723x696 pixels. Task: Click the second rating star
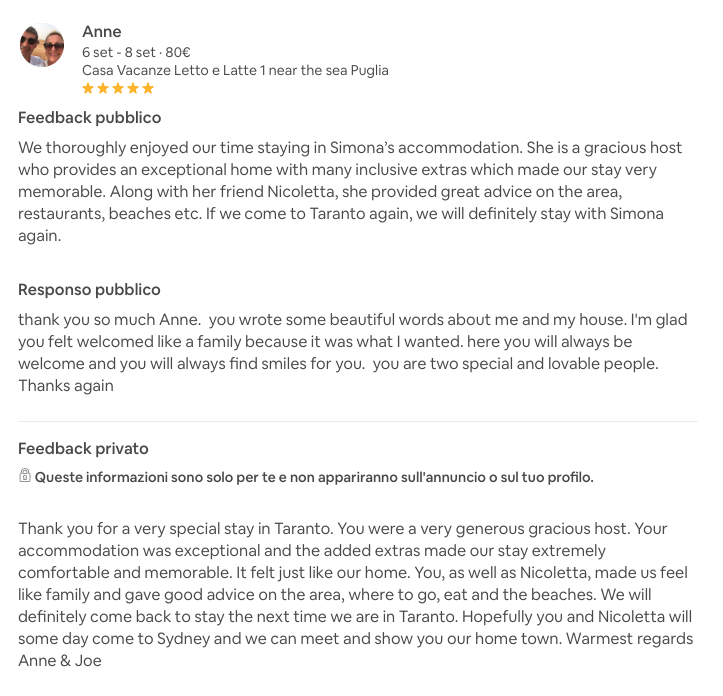coord(103,88)
